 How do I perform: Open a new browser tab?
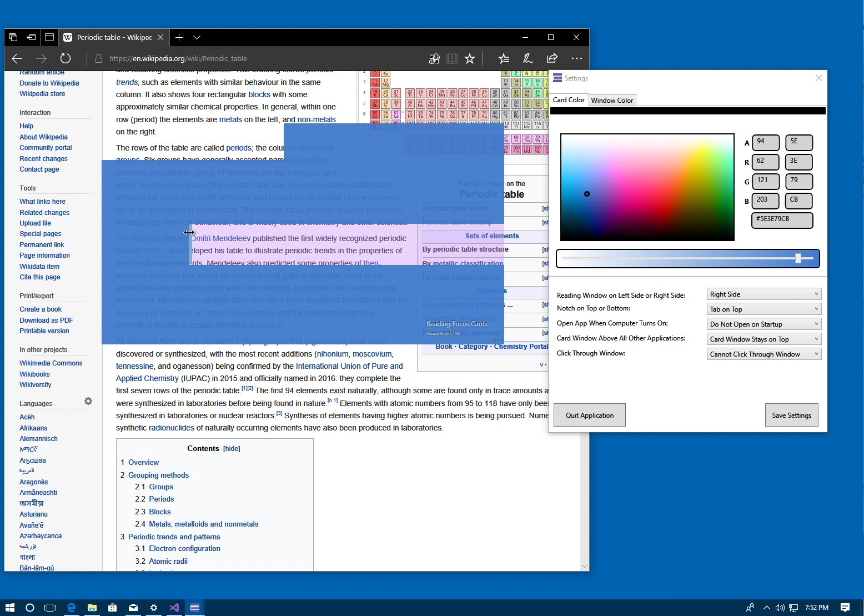click(179, 37)
